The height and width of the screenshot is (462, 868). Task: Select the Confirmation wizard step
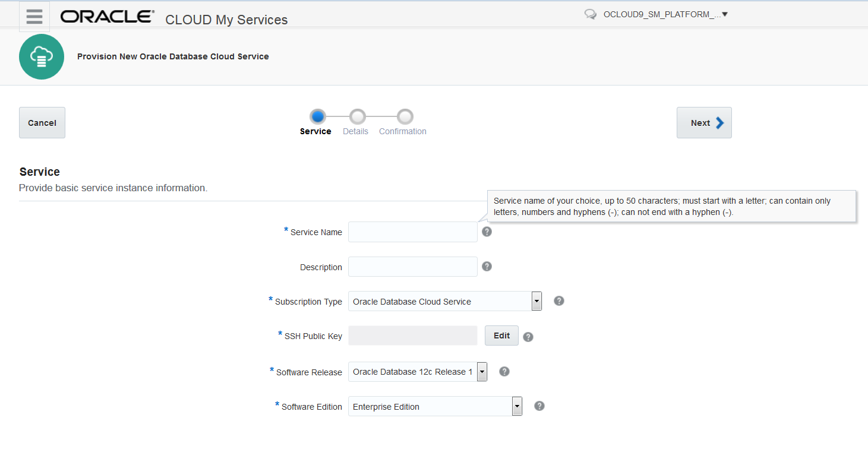click(405, 117)
